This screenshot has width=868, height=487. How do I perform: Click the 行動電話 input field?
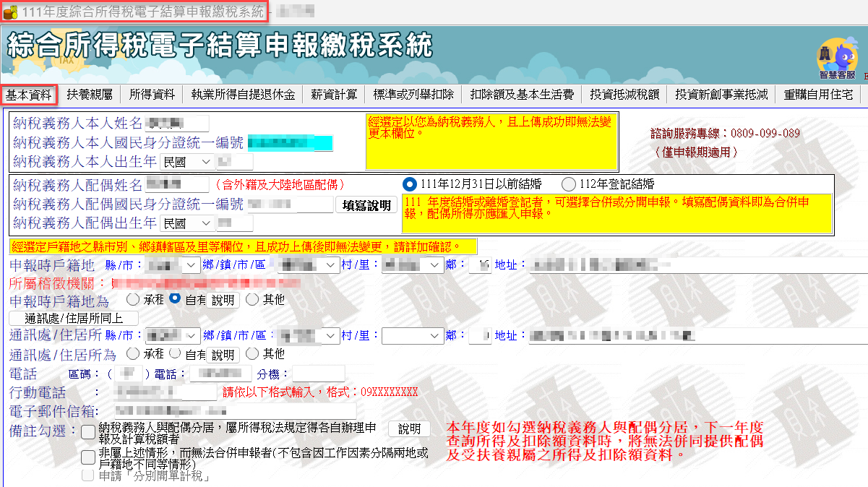(165, 392)
